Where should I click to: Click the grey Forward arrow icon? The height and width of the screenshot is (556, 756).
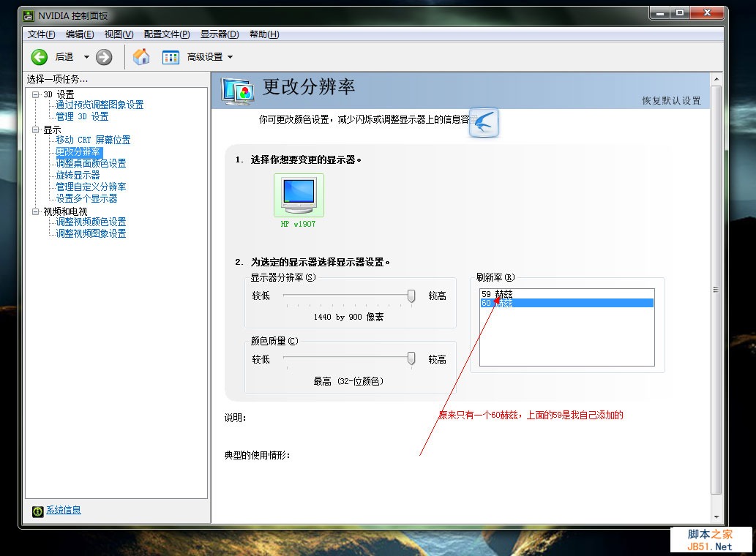[x=104, y=57]
